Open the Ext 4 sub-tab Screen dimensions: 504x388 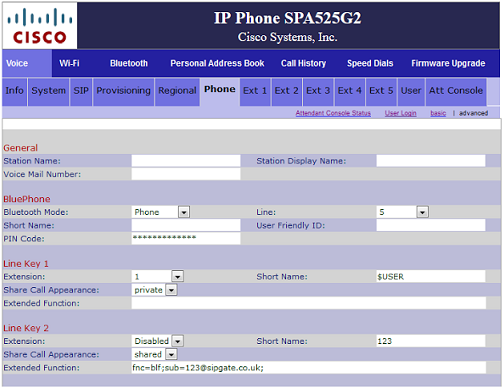coord(350,92)
